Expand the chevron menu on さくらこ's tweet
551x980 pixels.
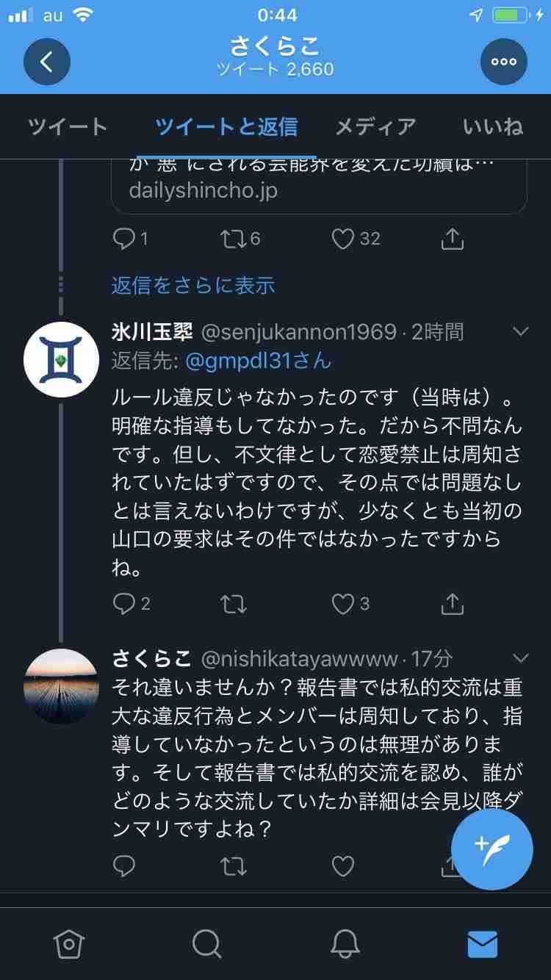[520, 657]
